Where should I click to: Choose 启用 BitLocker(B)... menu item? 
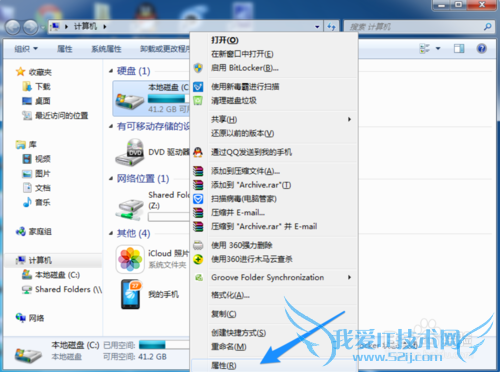point(274,68)
